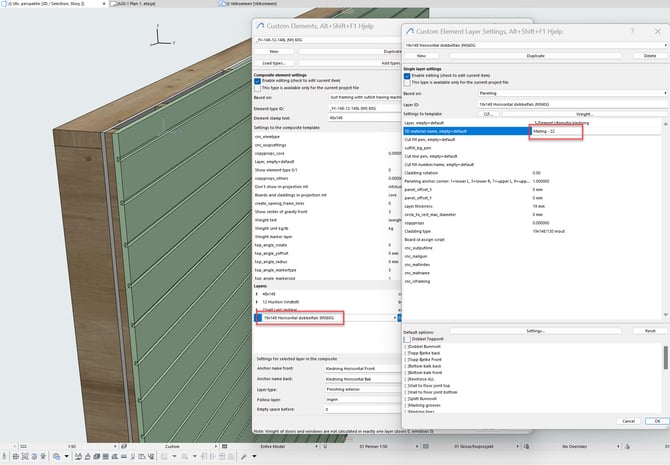Click the icon beside the 48x148 layer
The image size is (670, 465).
(257, 294)
